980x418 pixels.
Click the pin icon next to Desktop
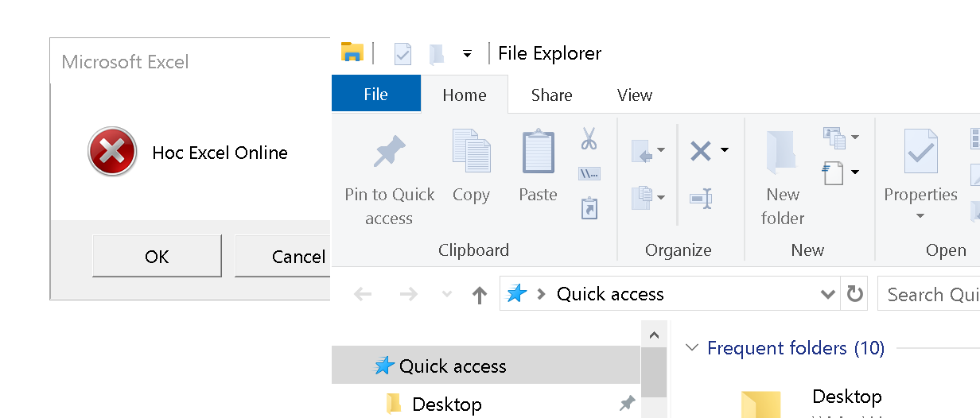tap(627, 404)
